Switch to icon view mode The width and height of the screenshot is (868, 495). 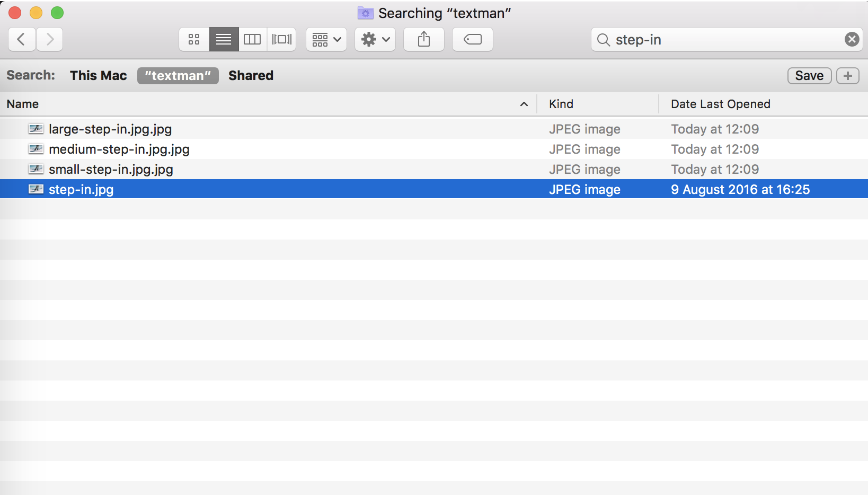(x=194, y=40)
